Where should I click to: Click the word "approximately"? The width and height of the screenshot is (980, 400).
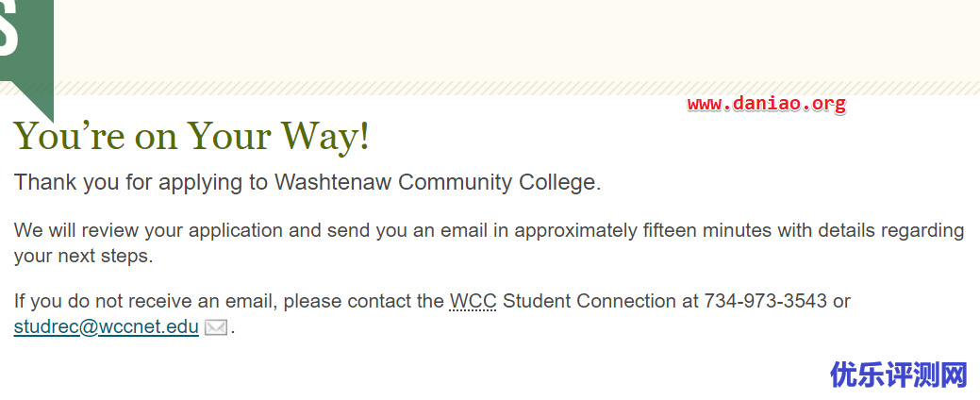(x=575, y=231)
